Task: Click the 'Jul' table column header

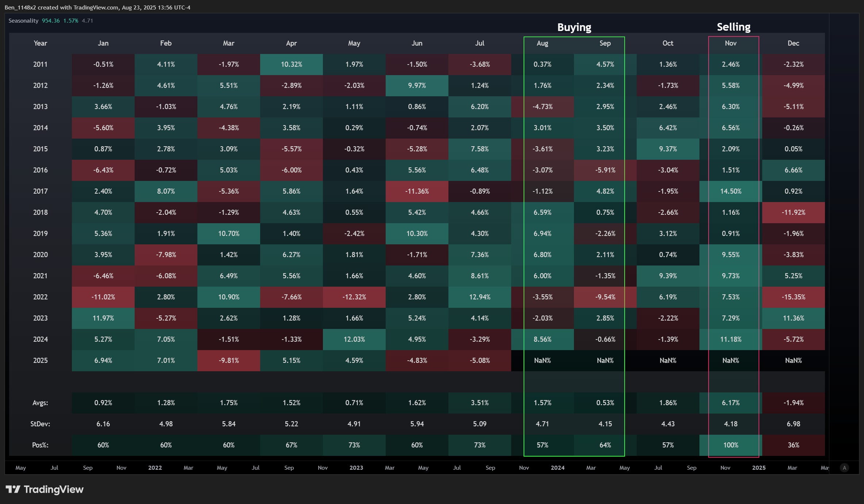Action: click(479, 43)
